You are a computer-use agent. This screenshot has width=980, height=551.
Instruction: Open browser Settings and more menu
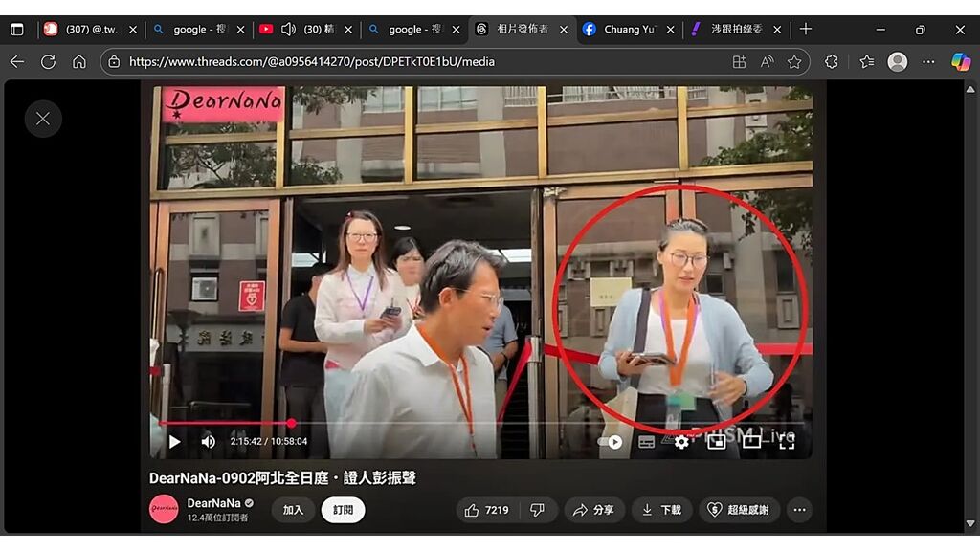coord(928,61)
